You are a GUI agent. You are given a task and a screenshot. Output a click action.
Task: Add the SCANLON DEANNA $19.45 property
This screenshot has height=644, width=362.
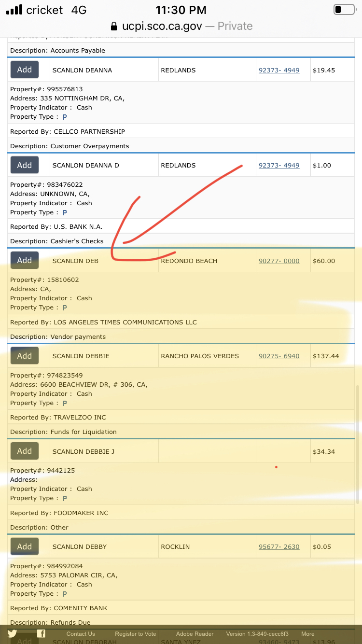tap(25, 70)
